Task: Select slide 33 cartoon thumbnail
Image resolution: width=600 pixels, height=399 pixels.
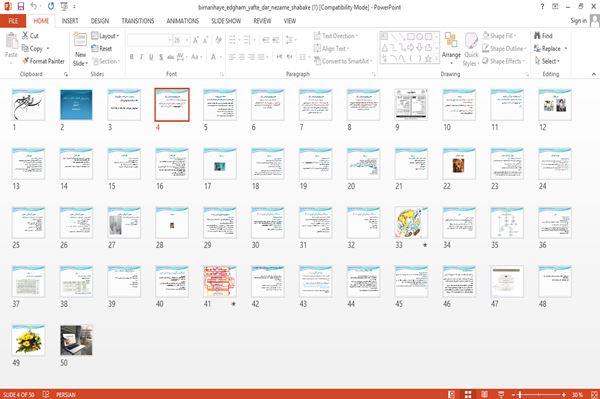Action: pos(411,223)
